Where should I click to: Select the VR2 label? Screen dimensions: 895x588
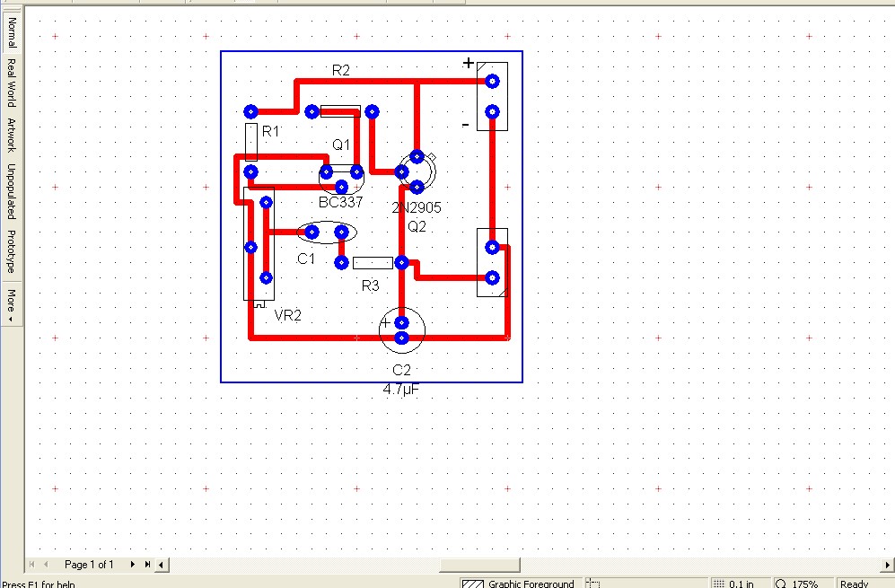(x=287, y=315)
